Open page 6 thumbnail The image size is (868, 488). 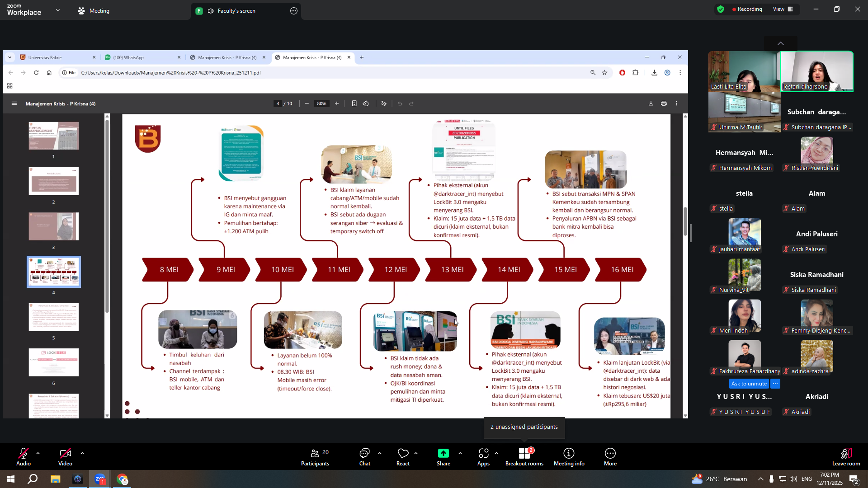point(53,362)
